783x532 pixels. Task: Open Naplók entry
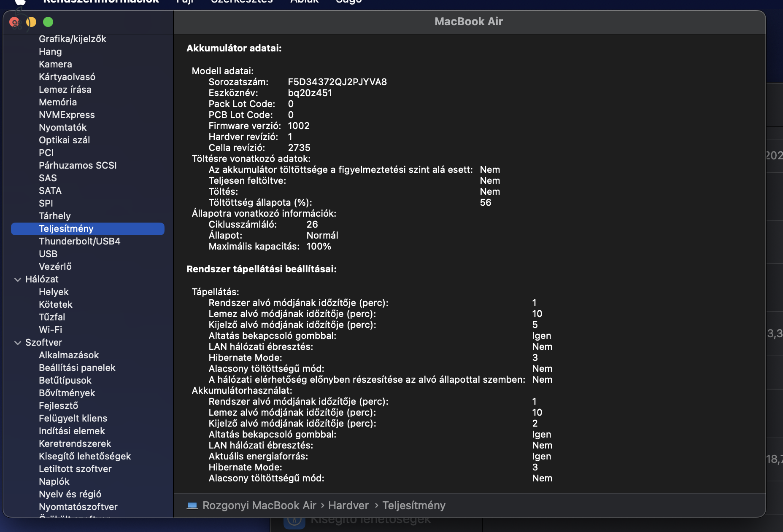(54, 481)
